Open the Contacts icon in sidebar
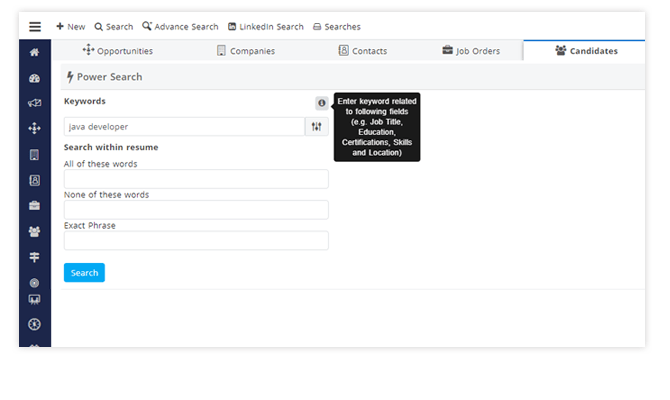Image resolution: width=670 pixels, height=400 pixels. pyautogui.click(x=35, y=180)
